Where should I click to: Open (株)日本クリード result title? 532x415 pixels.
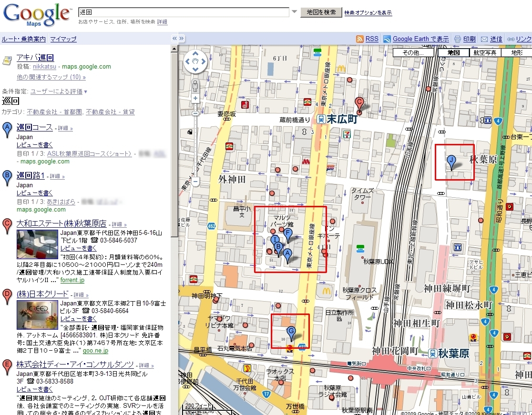(42, 294)
